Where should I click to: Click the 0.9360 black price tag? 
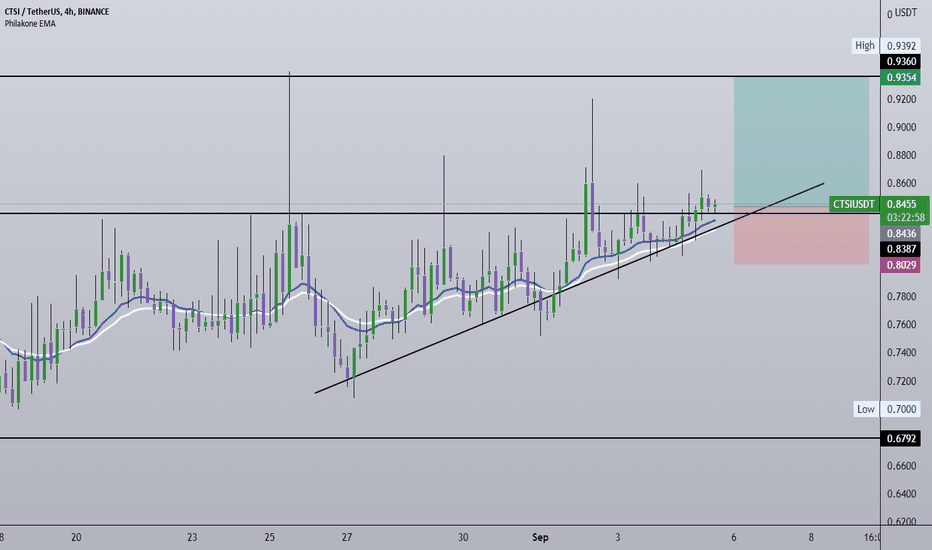coord(901,62)
